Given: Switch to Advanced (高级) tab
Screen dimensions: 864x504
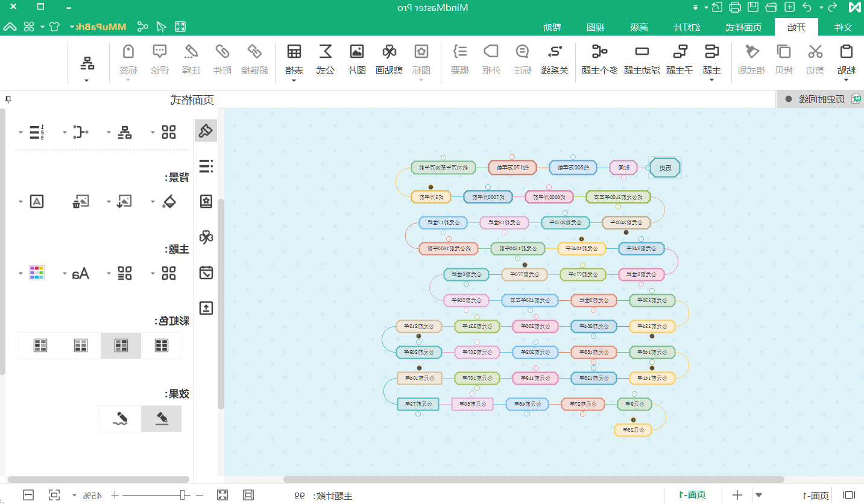Looking at the screenshot, I should [639, 27].
